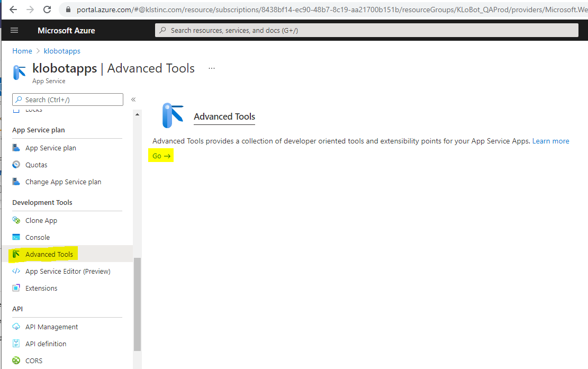Focus the sidebar Search (Ctrl+/) box

coord(68,100)
